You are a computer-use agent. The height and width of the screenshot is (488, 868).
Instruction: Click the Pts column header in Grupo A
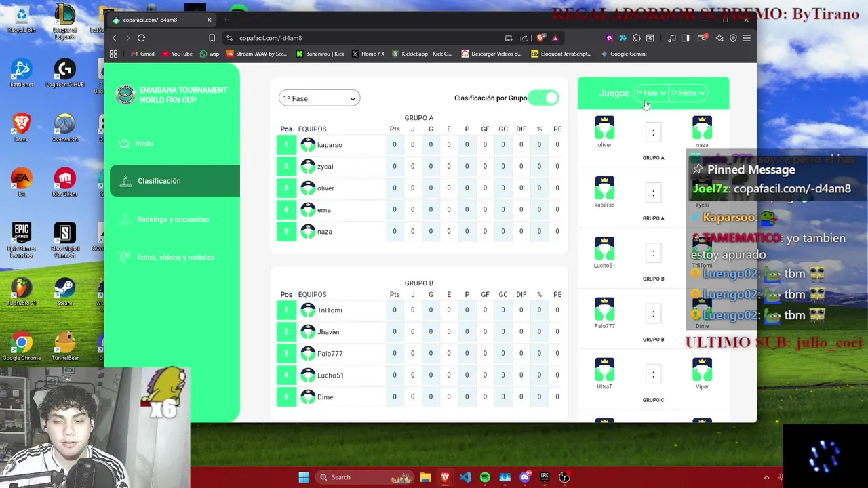coord(395,129)
